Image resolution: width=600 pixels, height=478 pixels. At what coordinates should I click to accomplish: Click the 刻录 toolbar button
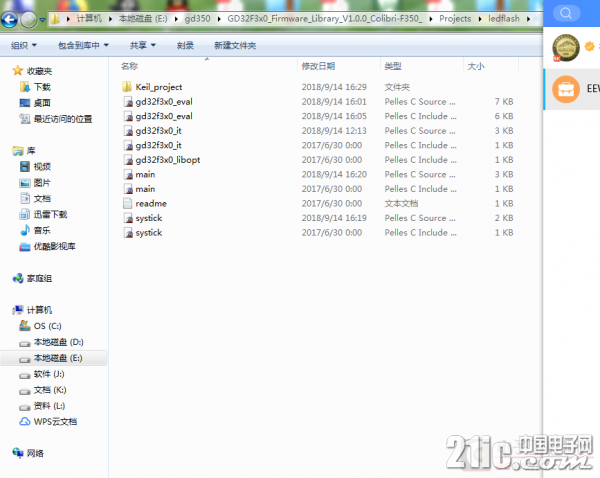[185, 46]
